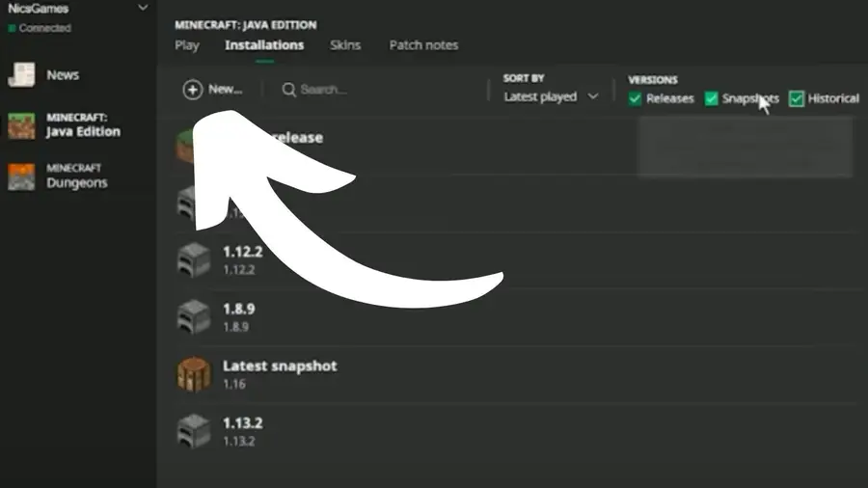Select the Installations tab
This screenshot has width=868, height=488.
coord(264,45)
